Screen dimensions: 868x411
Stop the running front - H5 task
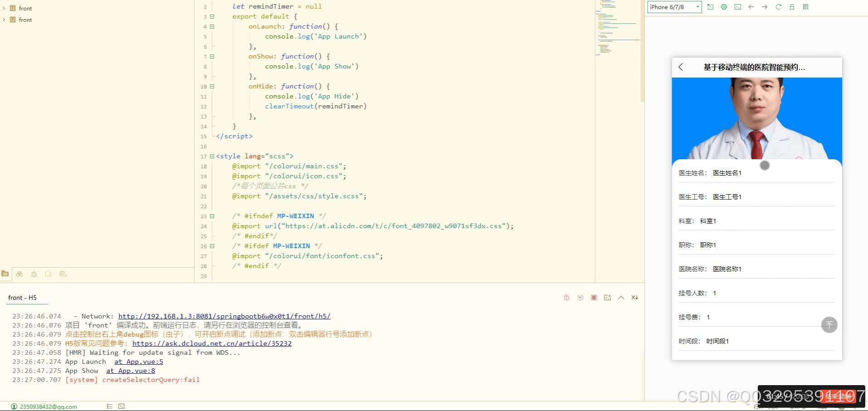point(594,298)
